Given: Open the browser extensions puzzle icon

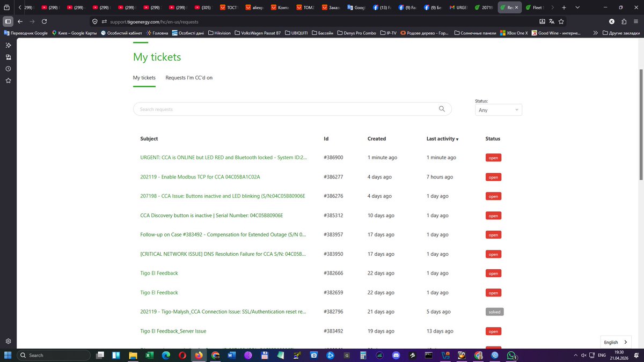Looking at the screenshot, I should (624, 21).
